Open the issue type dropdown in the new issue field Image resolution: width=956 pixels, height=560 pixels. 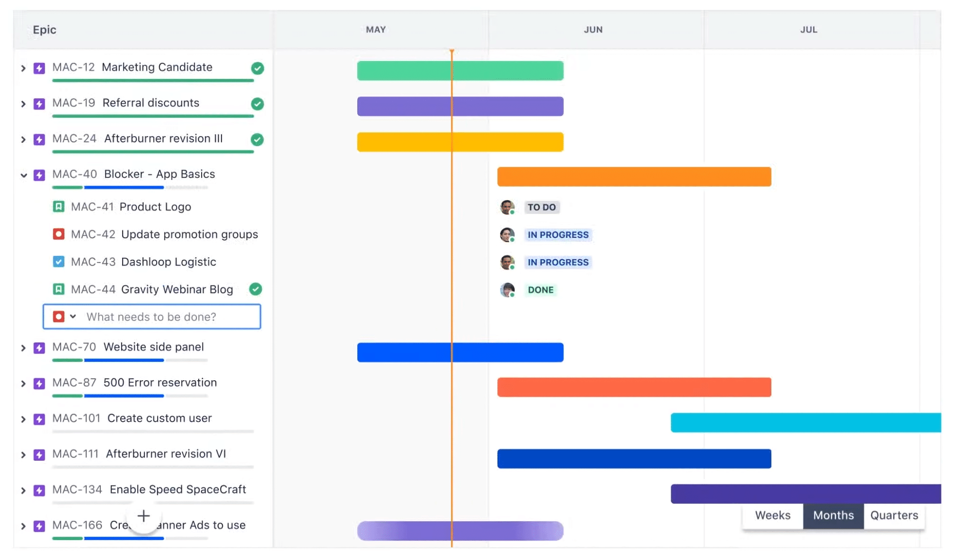(73, 316)
